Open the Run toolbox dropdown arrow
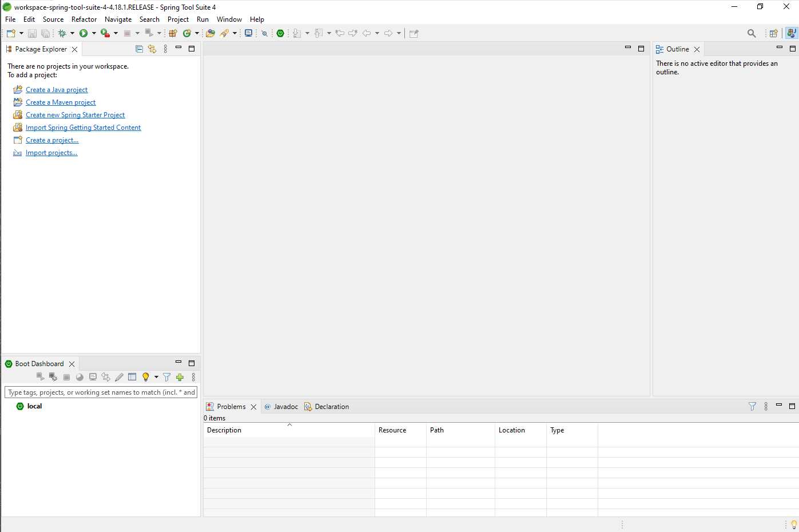The height and width of the screenshot is (532, 799). (x=116, y=33)
